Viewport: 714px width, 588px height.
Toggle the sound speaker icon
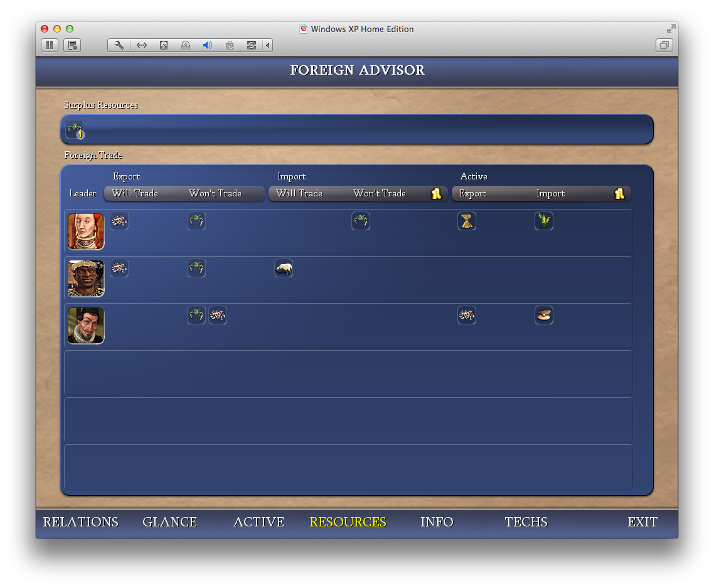(207, 45)
